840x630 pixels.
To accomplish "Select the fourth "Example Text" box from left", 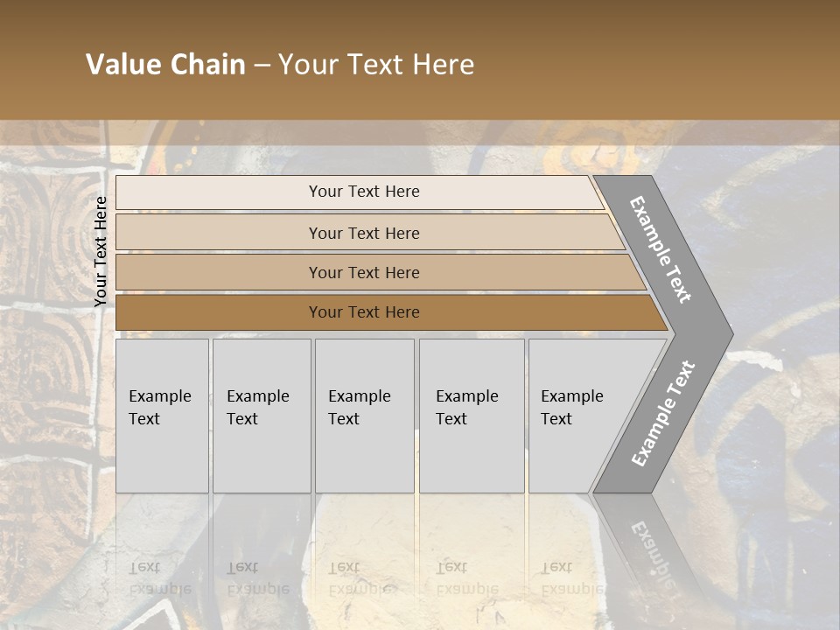I will tap(471, 416).
